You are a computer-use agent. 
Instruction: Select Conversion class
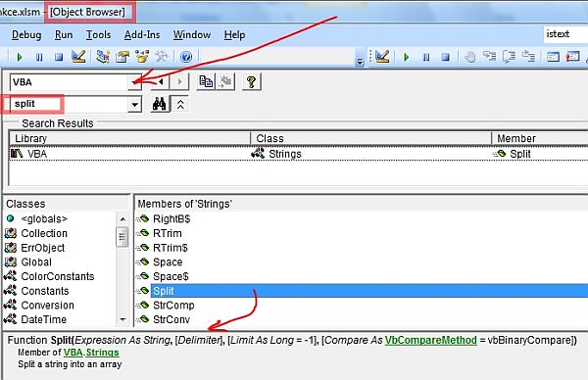click(x=48, y=305)
